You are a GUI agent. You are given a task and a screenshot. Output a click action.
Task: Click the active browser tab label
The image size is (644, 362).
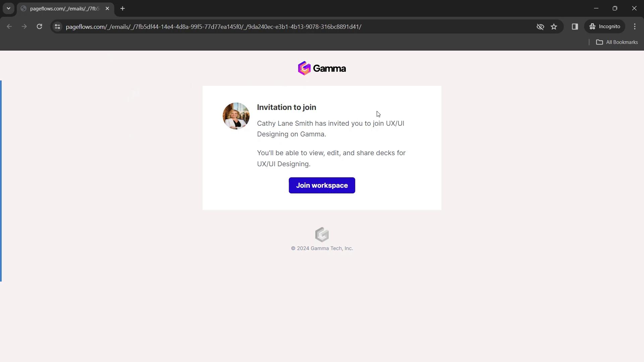pos(65,8)
